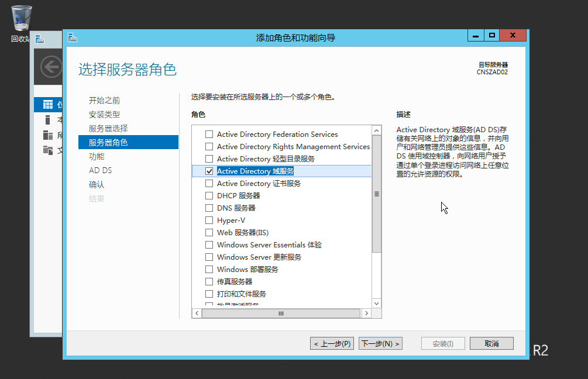Image resolution: width=588 pixels, height=379 pixels.
Task: Click target server name CNSZAD02
Action: pos(492,72)
